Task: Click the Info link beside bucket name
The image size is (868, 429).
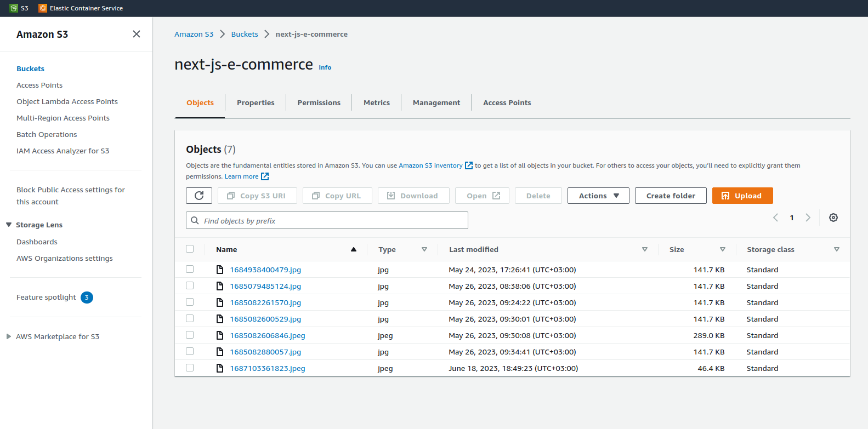Action: coord(325,67)
